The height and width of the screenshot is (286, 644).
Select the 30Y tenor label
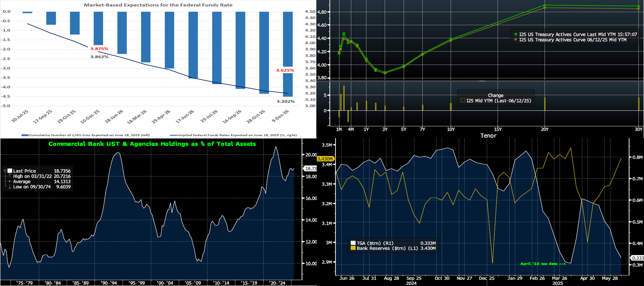click(x=638, y=129)
